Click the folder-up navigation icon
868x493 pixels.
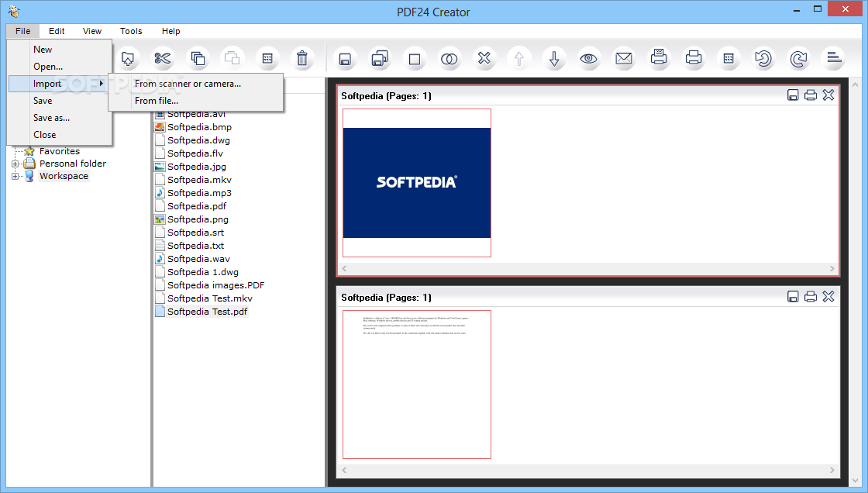[128, 58]
